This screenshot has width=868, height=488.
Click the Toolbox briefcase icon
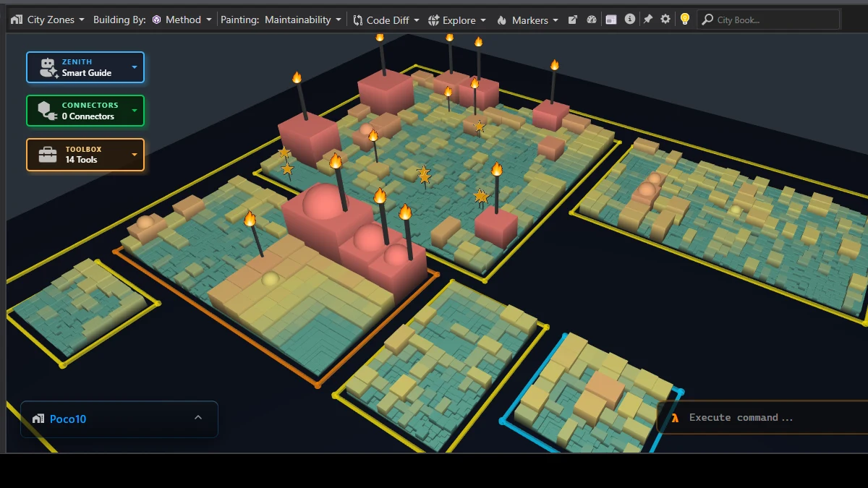tap(48, 155)
